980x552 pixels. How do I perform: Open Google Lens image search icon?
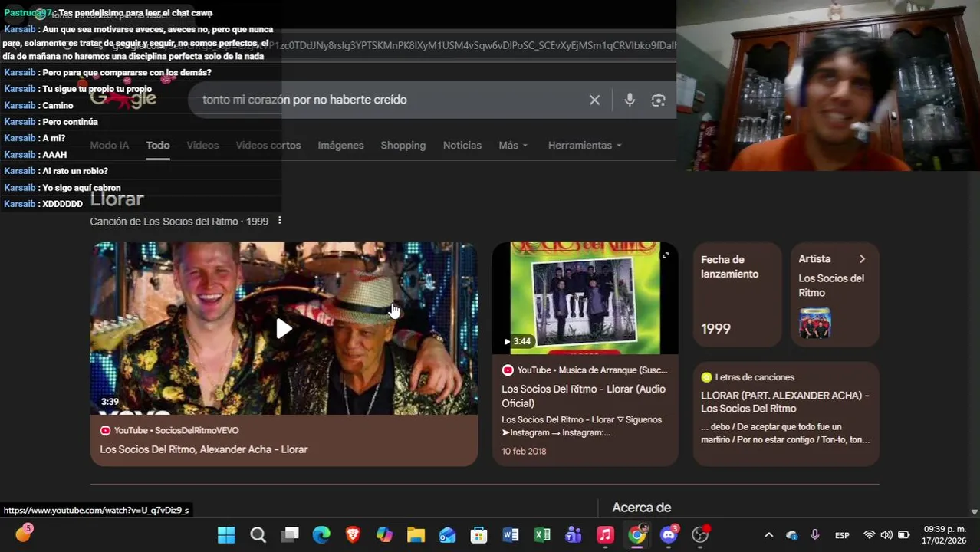point(658,100)
